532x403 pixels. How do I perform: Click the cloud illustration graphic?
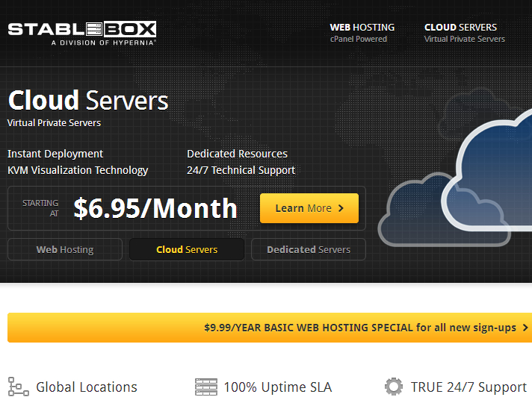pyautogui.click(x=455, y=176)
